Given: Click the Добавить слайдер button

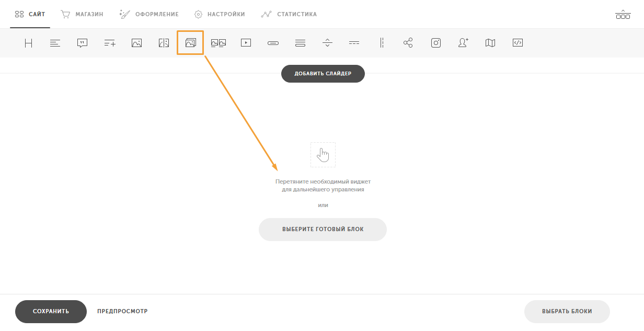Looking at the screenshot, I should 323,74.
